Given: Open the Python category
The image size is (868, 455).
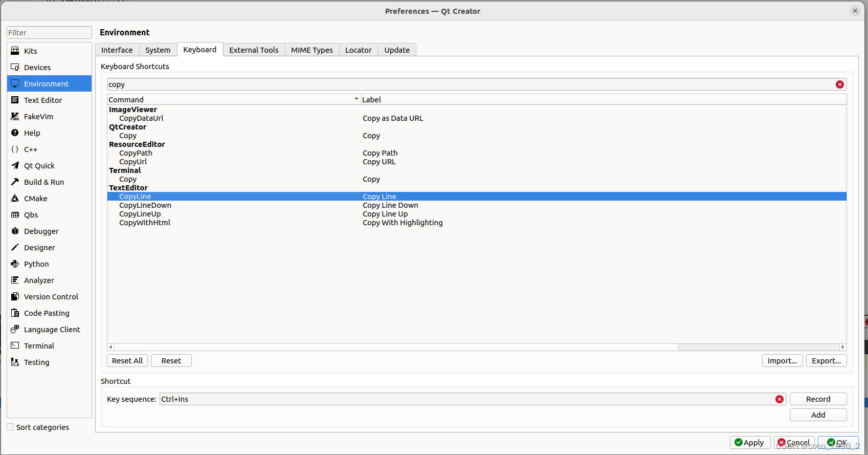Looking at the screenshot, I should pyautogui.click(x=49, y=264).
